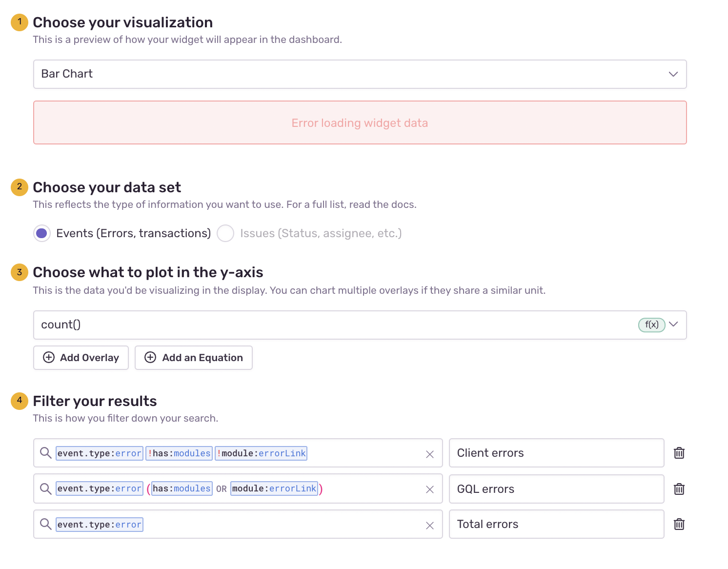Edit the GQL errors legend alias field
The width and height of the screenshot is (728, 569).
tap(556, 489)
